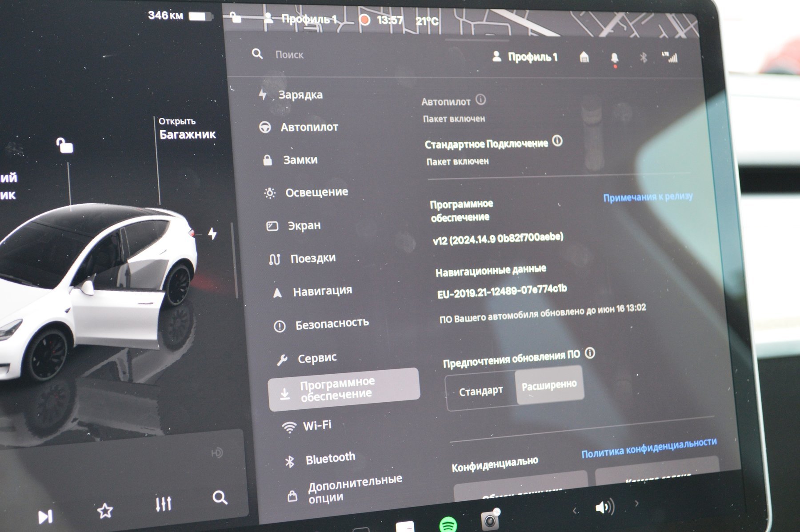Open the Зарядка charging settings
Viewport: 800px width, 532px height.
[300, 95]
